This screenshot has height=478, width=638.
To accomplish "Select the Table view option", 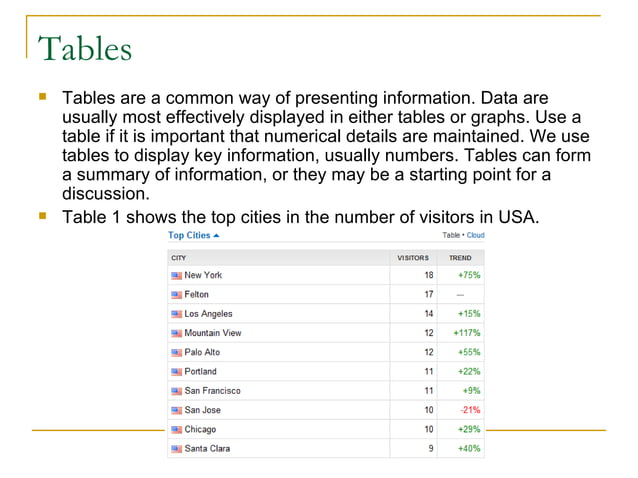I will tap(451, 236).
